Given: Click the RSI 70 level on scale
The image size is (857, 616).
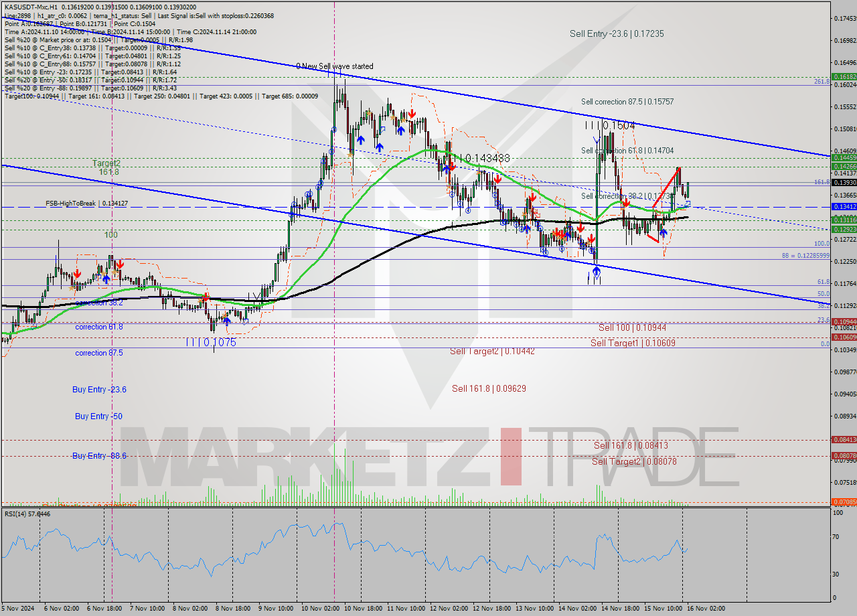Looking at the screenshot, I should 837,537.
